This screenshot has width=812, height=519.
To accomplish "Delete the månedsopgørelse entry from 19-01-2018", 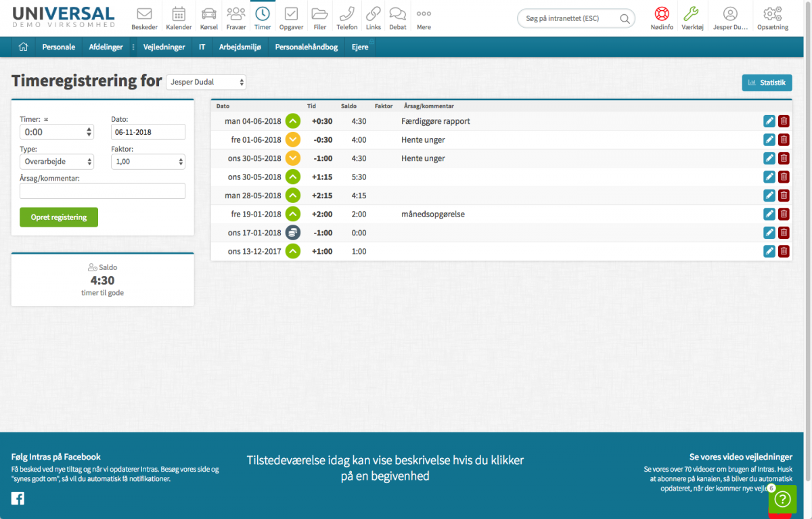I will coord(784,215).
